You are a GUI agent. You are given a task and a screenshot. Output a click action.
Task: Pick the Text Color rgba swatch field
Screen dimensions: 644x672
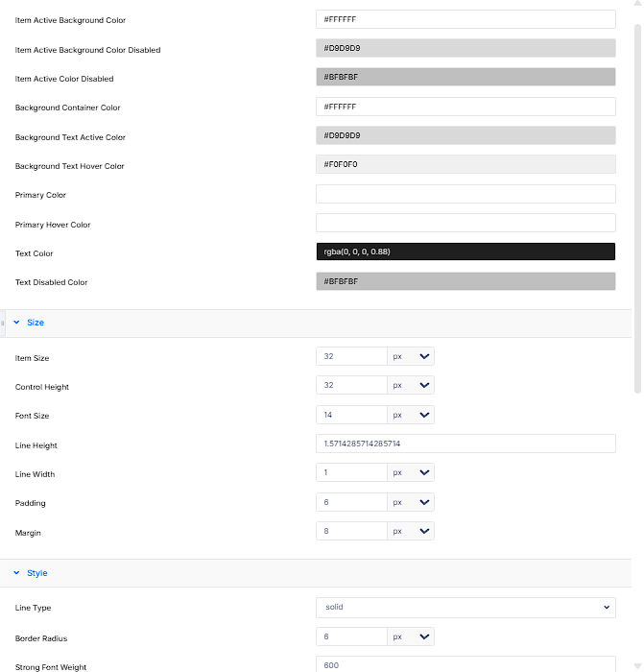[465, 252]
